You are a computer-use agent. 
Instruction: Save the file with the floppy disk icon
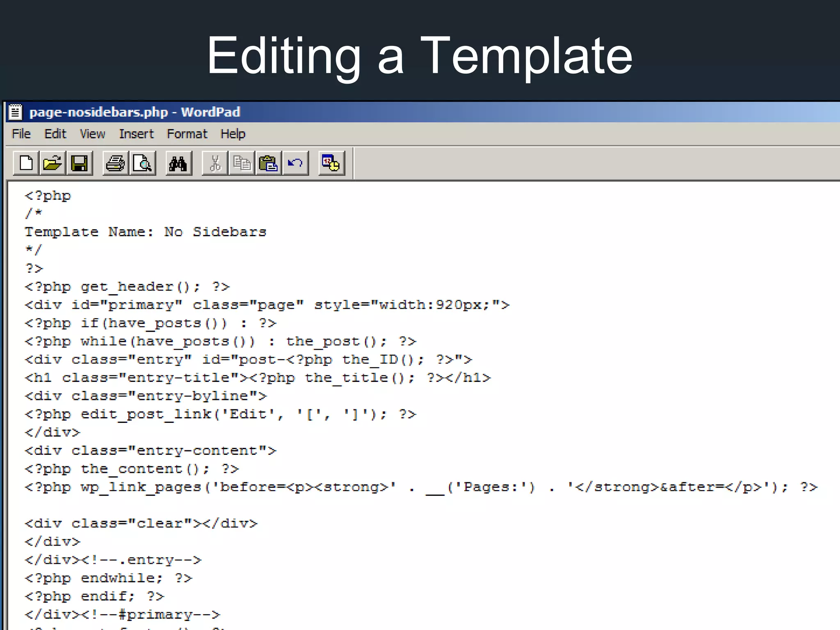click(79, 163)
